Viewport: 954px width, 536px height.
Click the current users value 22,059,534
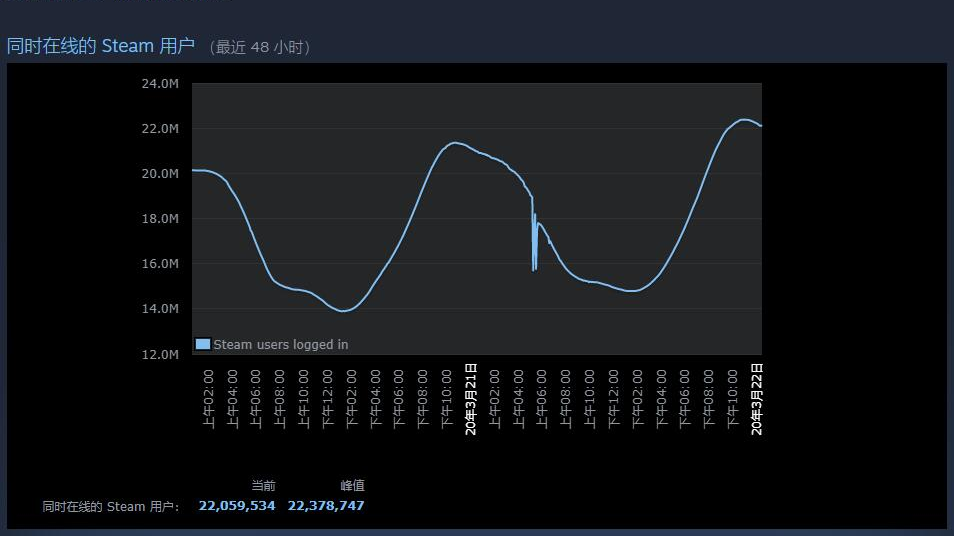click(x=237, y=506)
